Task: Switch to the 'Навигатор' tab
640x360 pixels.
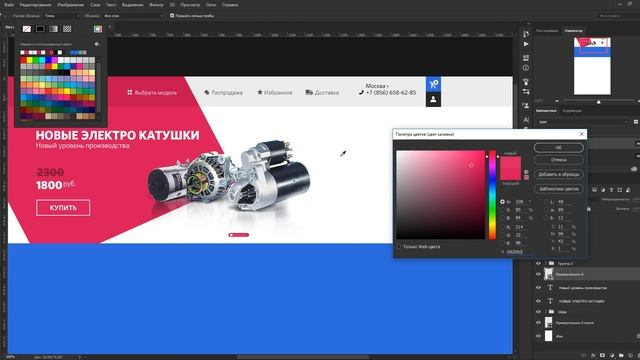Action: (x=573, y=31)
